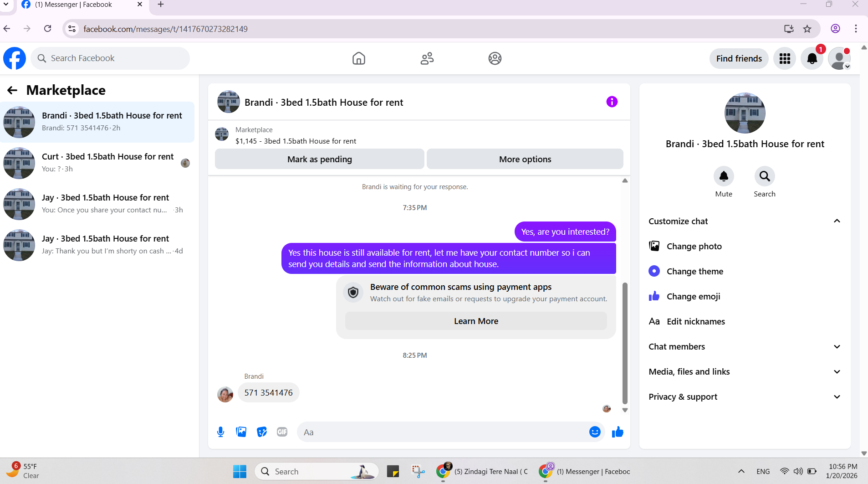Image resolution: width=868 pixels, height=484 pixels.
Task: Open the Windows Start menu
Action: 240,472
